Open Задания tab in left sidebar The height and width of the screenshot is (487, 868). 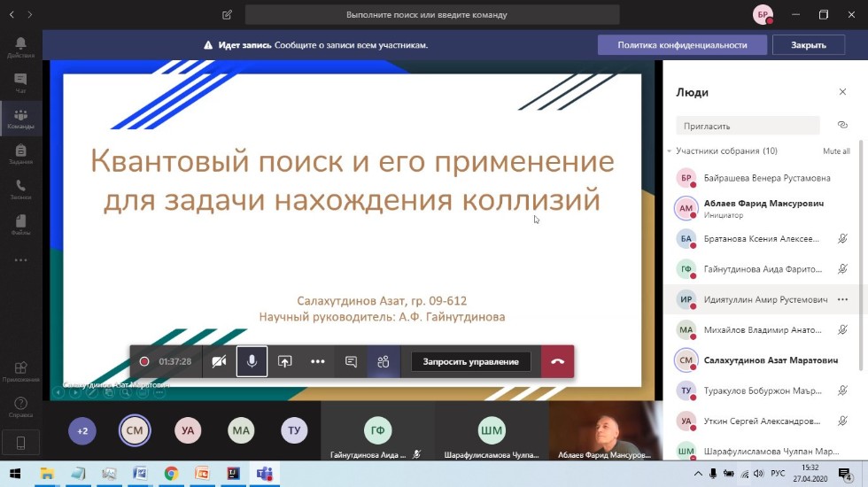tap(20, 154)
